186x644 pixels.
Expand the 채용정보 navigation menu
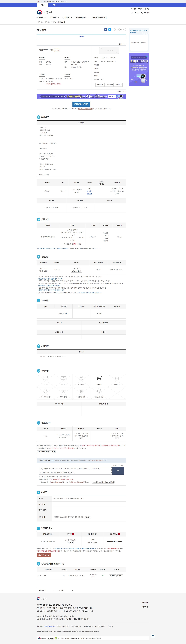[41, 17]
